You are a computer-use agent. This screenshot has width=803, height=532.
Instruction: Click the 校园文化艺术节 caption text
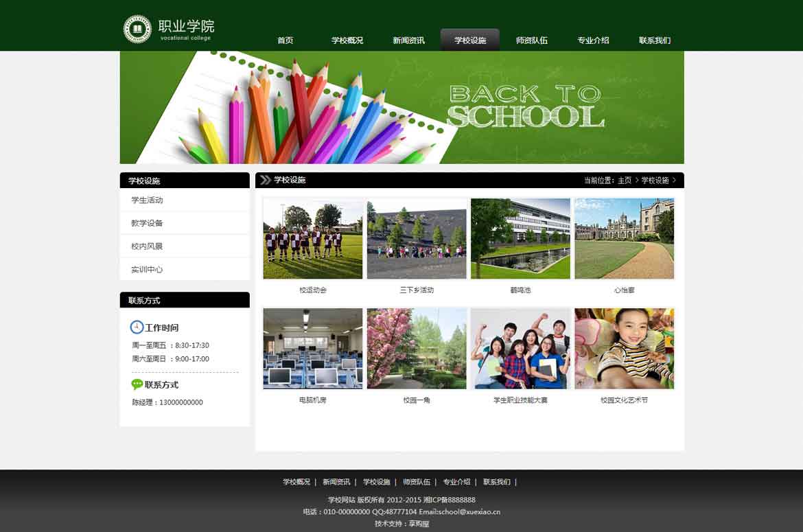click(x=625, y=400)
